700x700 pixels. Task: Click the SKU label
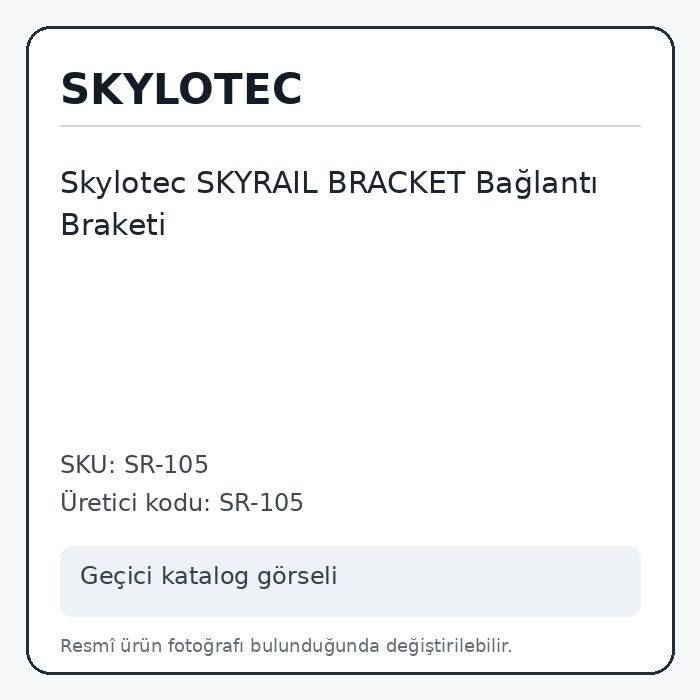click(88, 464)
